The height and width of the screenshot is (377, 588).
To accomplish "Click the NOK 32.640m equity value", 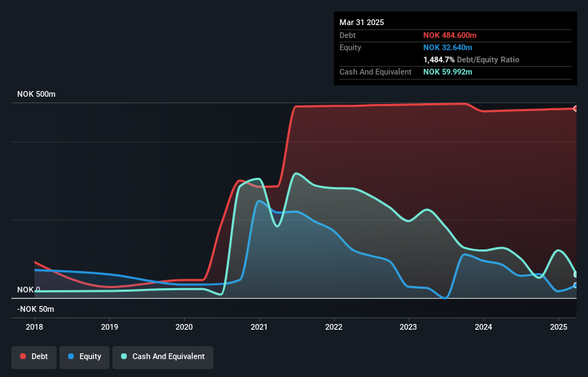I will (x=448, y=47).
